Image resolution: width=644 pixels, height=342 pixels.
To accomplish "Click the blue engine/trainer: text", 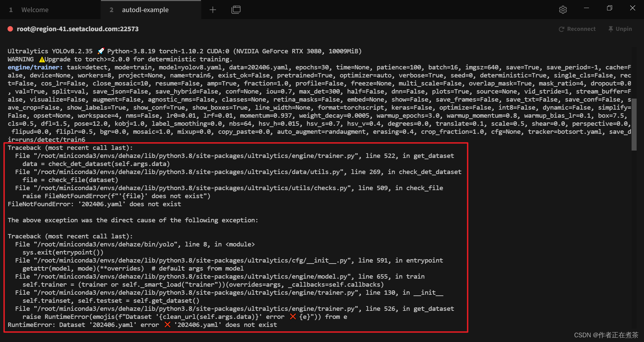I will (x=35, y=67).
